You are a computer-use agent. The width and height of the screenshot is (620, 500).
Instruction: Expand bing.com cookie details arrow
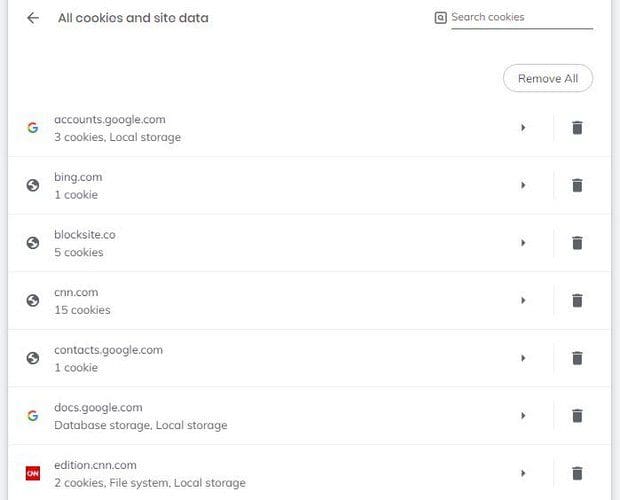coord(523,185)
